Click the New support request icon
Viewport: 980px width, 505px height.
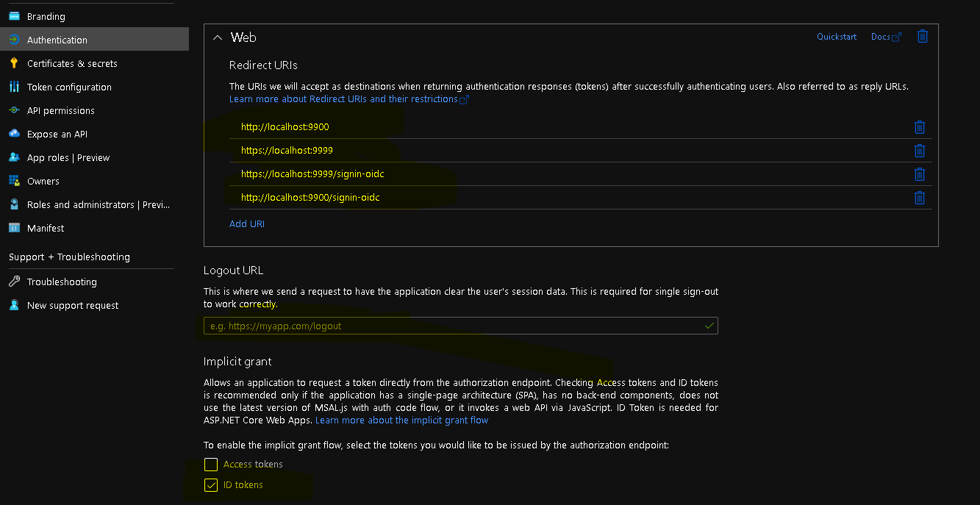coord(14,305)
